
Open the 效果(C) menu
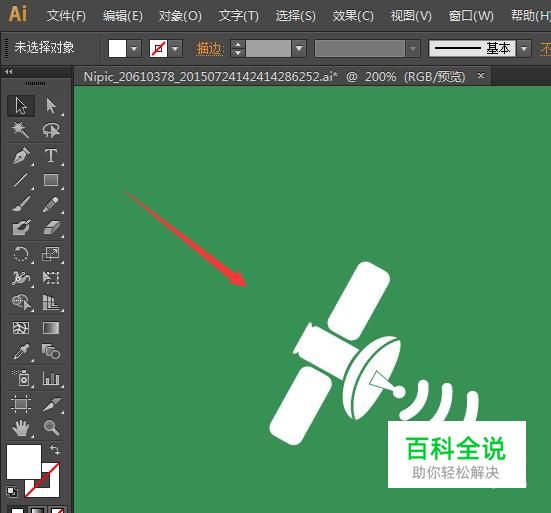click(353, 16)
